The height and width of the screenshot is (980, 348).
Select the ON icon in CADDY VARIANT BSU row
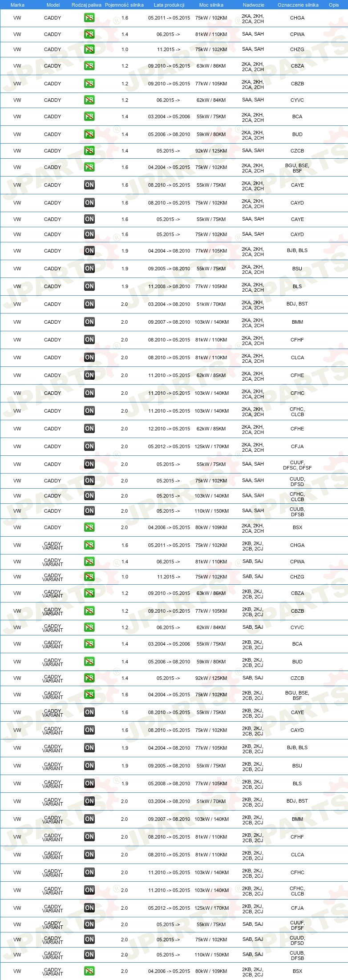point(89,766)
